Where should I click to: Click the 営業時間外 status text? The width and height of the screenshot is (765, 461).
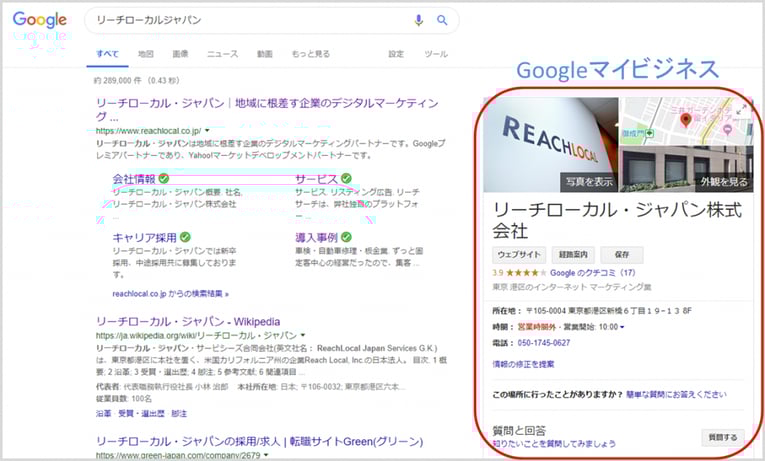point(537,327)
